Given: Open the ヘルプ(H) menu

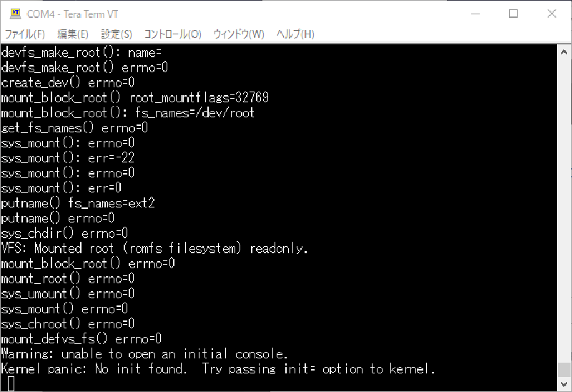Looking at the screenshot, I should (x=295, y=34).
